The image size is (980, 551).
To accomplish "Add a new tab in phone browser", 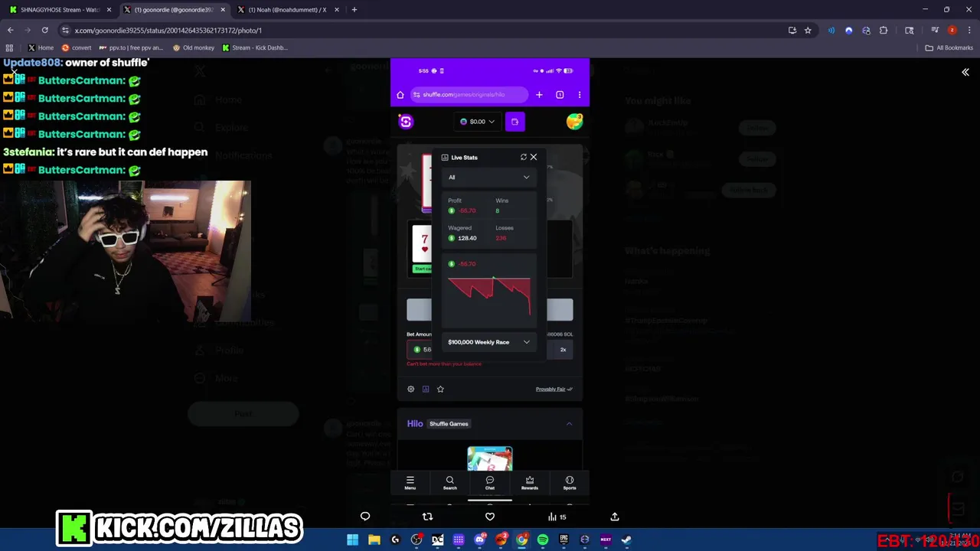I will [539, 95].
